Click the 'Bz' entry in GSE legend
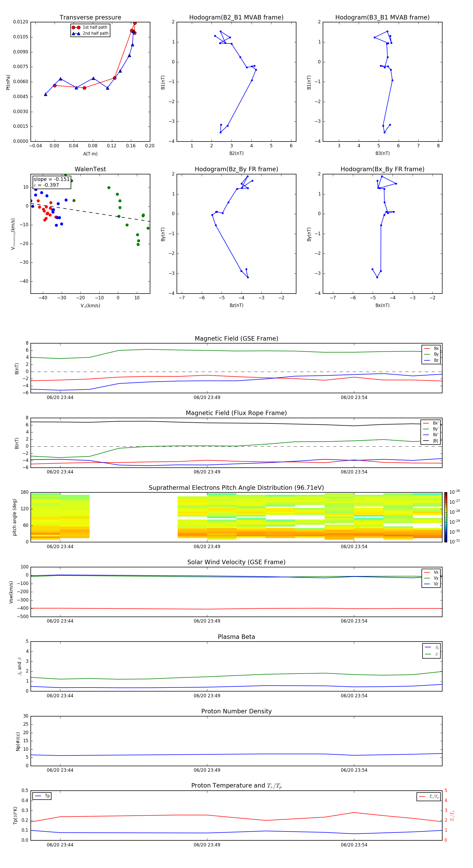This screenshot has height=868, width=473. [431, 361]
